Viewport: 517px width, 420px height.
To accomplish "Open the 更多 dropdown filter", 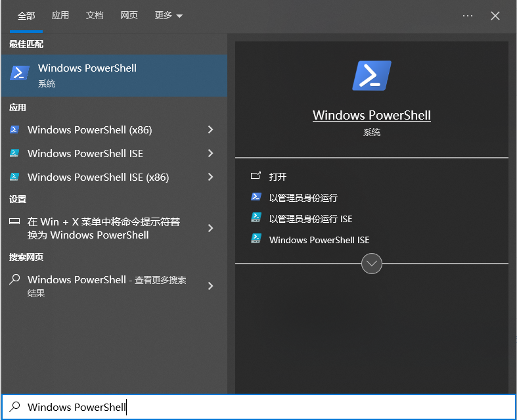I will tap(168, 16).
